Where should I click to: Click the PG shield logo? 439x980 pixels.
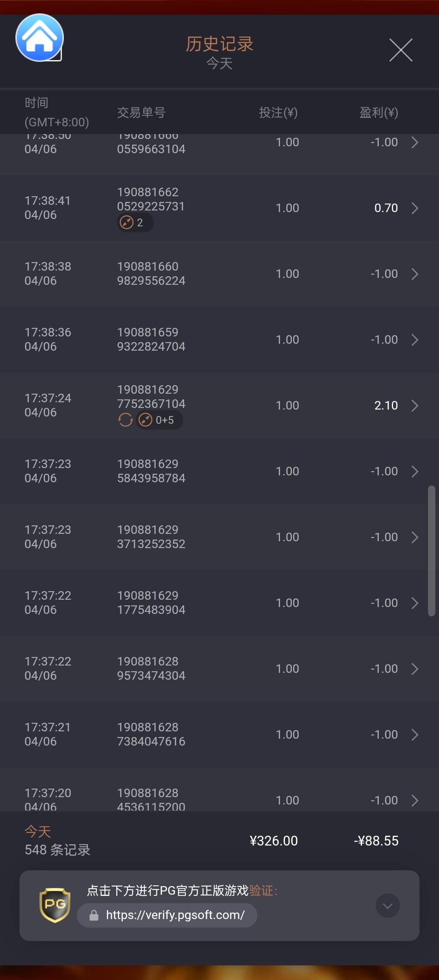(x=55, y=905)
